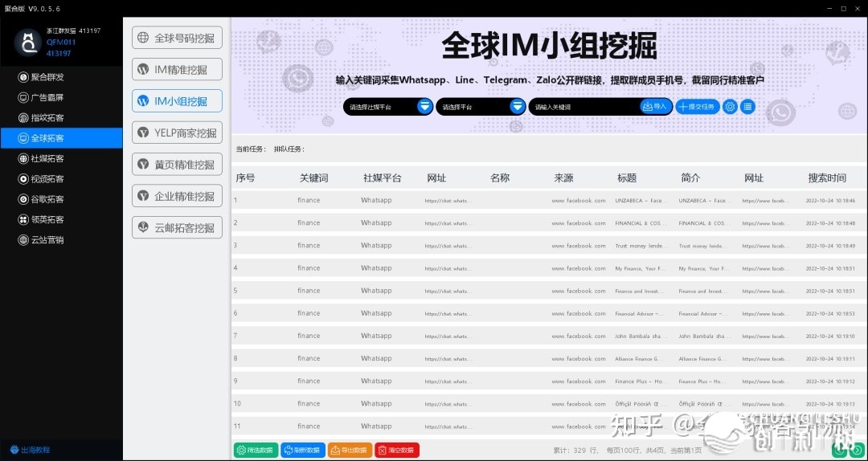Go to the next page using the green arrow
Image resolution: width=868 pixels, height=461 pixels.
click(857, 450)
